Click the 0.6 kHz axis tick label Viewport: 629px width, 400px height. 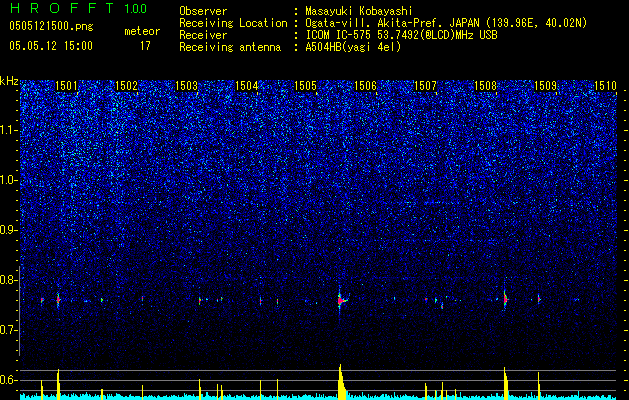pyautogui.click(x=9, y=380)
